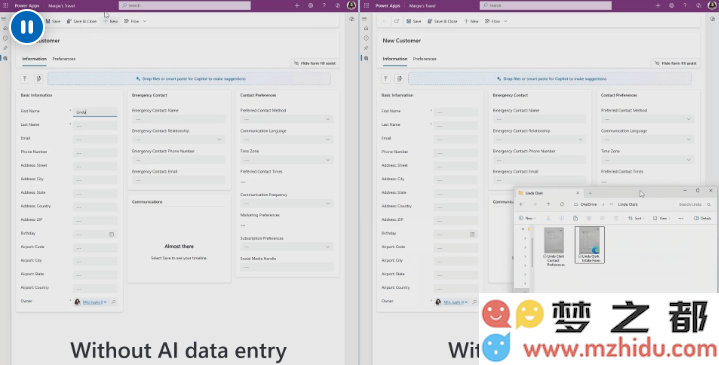Open Recent in the left window's side navigation
719x365 pixels.
6,38
